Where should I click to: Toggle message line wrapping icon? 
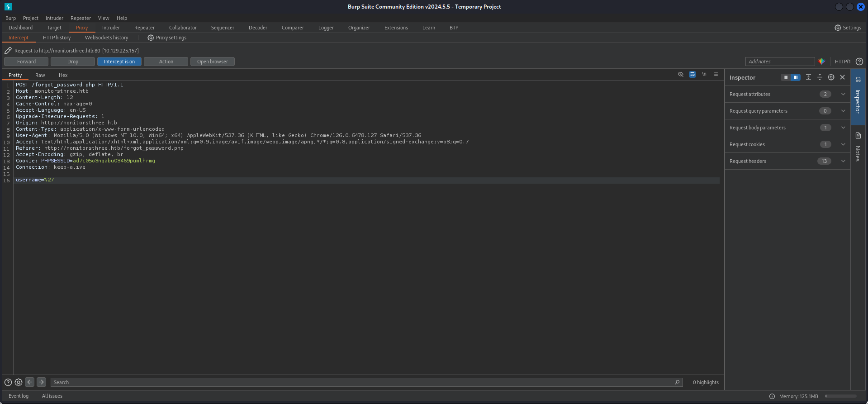(692, 75)
